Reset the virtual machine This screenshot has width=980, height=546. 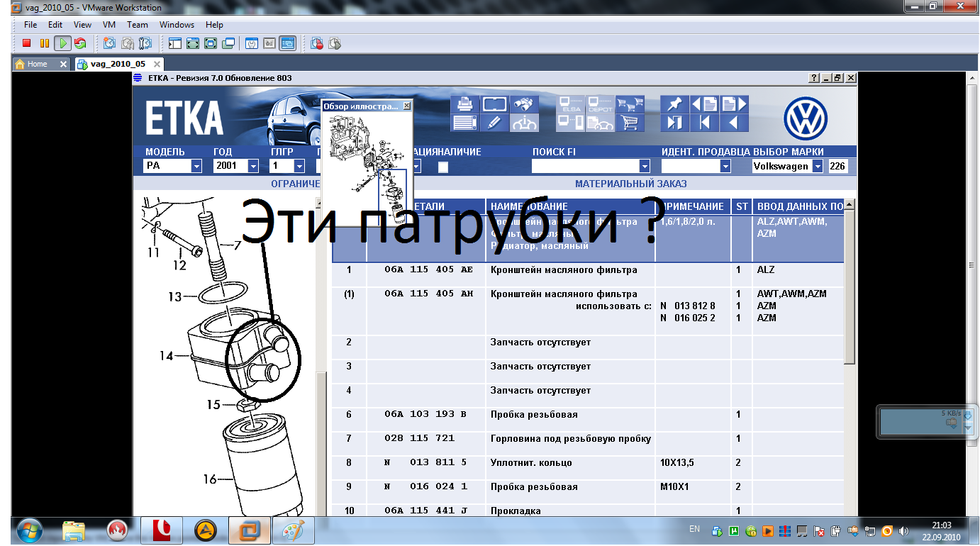pyautogui.click(x=80, y=43)
